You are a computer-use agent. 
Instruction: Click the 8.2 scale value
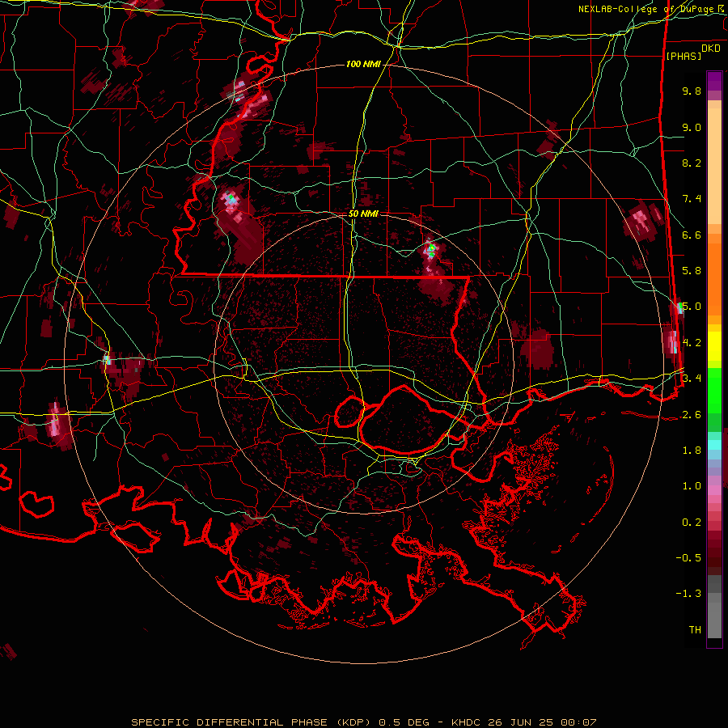pyautogui.click(x=692, y=163)
